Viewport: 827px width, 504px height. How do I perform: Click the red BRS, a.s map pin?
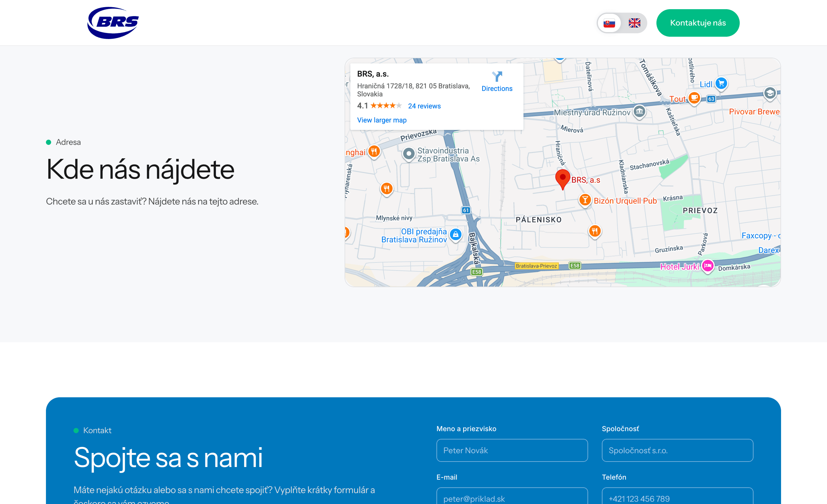[x=563, y=178]
